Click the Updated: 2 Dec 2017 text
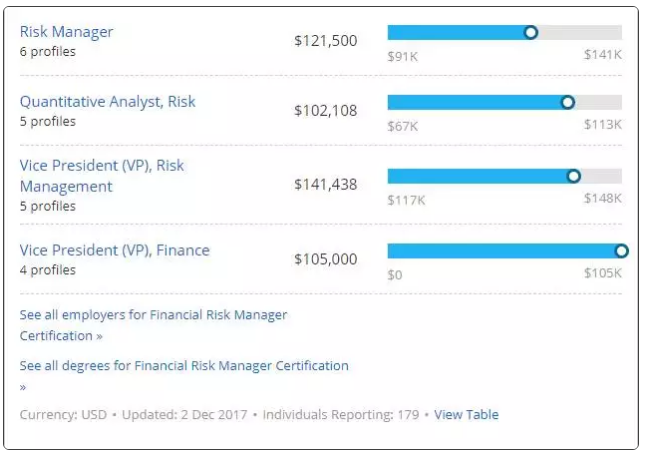 point(186,414)
